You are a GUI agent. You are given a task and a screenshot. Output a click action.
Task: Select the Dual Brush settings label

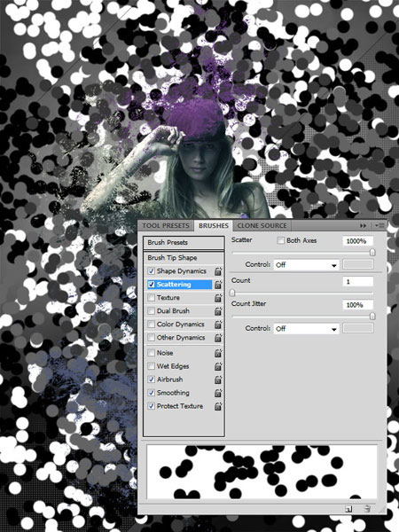point(173,311)
